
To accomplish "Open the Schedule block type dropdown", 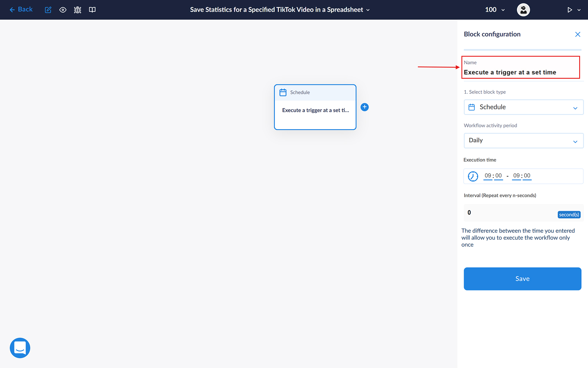I will pos(523,107).
